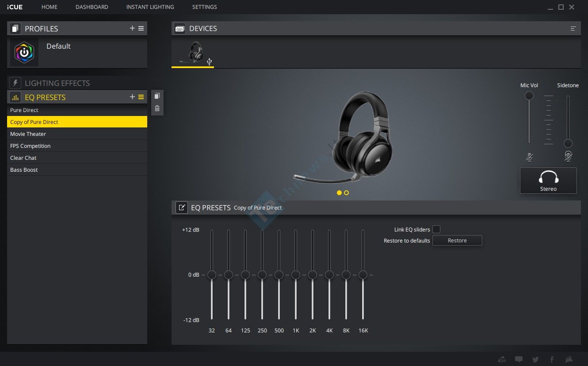Select the FPS Competition preset
The image size is (588, 366).
77,146
